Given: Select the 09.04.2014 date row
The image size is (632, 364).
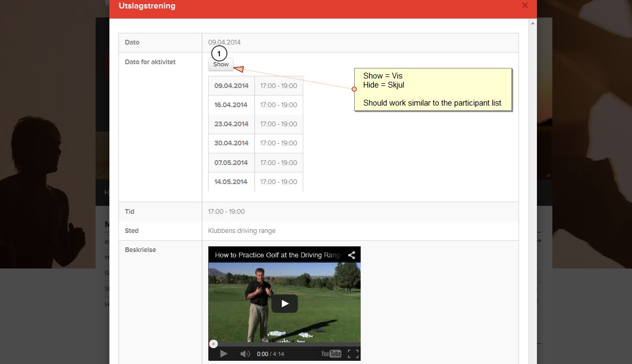Looking at the screenshot, I should (232, 86).
